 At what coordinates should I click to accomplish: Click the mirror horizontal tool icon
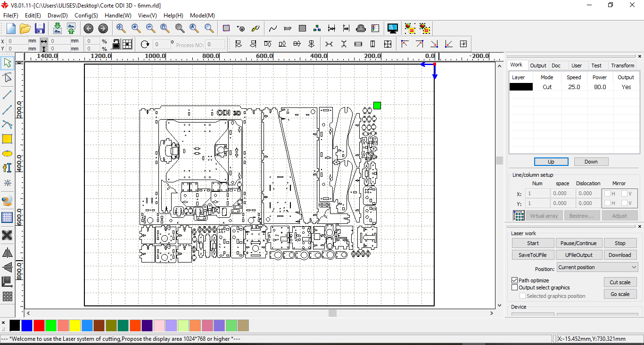7,253
